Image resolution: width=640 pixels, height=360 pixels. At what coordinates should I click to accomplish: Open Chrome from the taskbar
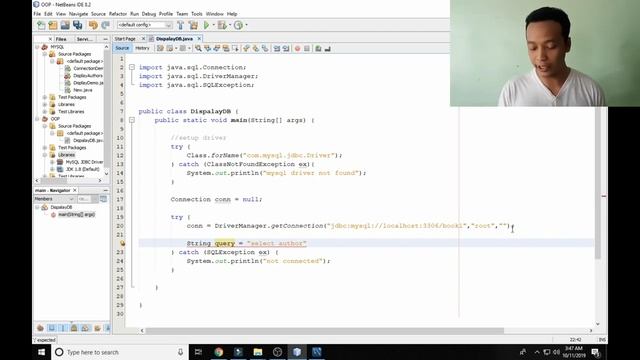218,352
